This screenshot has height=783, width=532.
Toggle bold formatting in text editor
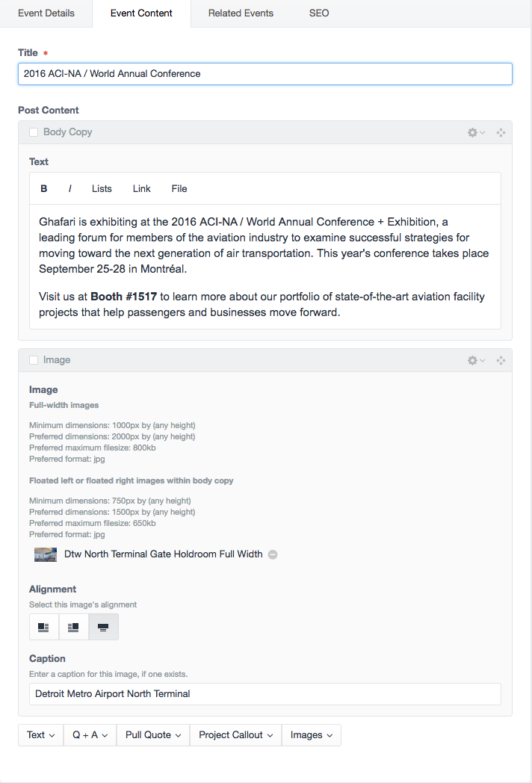tap(44, 189)
